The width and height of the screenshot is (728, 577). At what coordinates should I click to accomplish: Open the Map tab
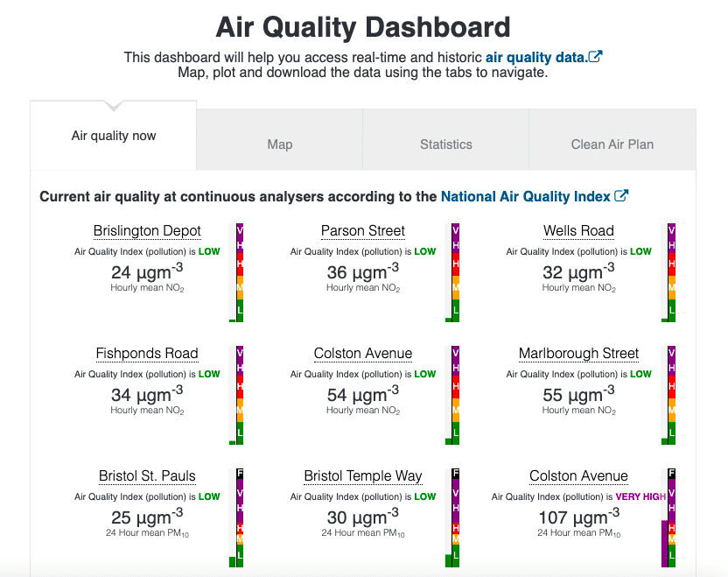(280, 144)
